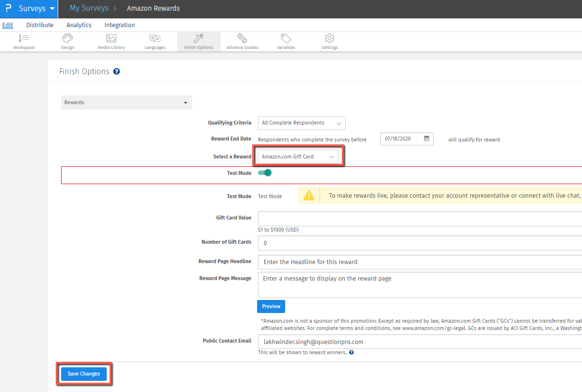Click the Finish Options help icon
The height and width of the screenshot is (392, 582).
click(116, 72)
